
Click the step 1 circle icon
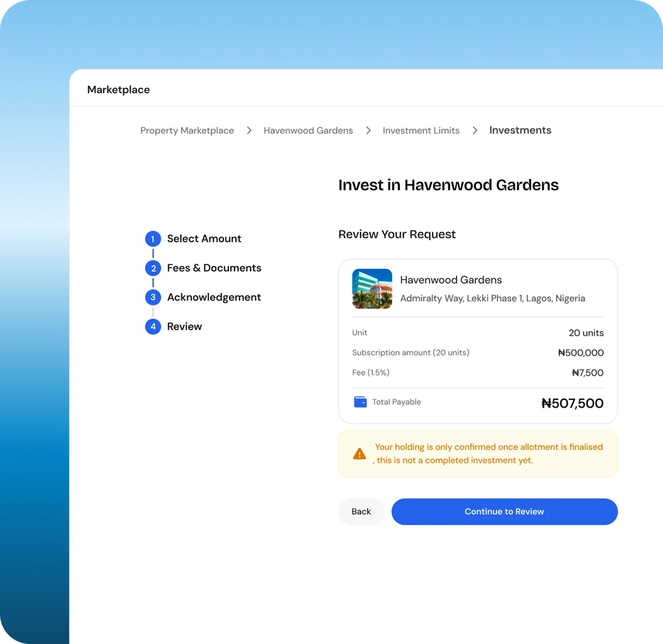[x=153, y=239]
